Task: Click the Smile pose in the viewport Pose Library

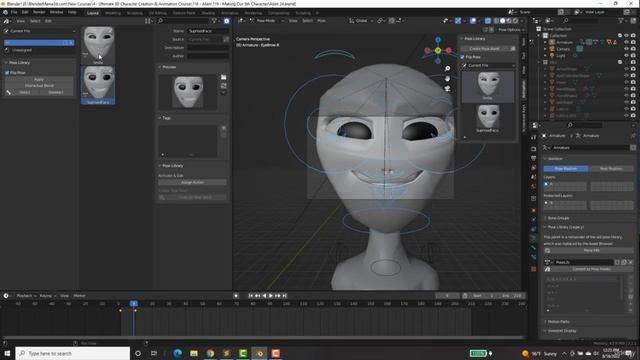Action: coord(488,86)
